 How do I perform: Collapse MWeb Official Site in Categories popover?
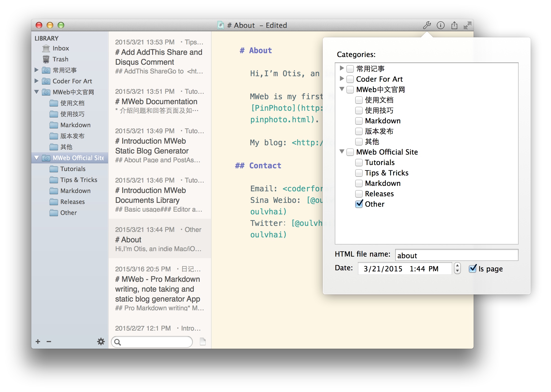[342, 152]
